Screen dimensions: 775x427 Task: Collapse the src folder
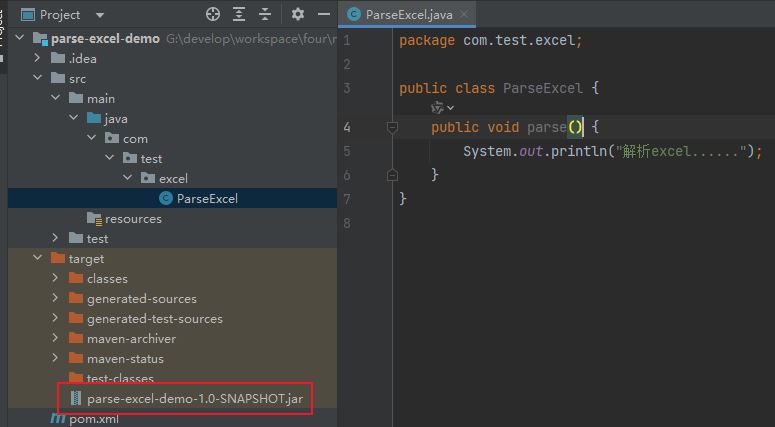point(38,78)
